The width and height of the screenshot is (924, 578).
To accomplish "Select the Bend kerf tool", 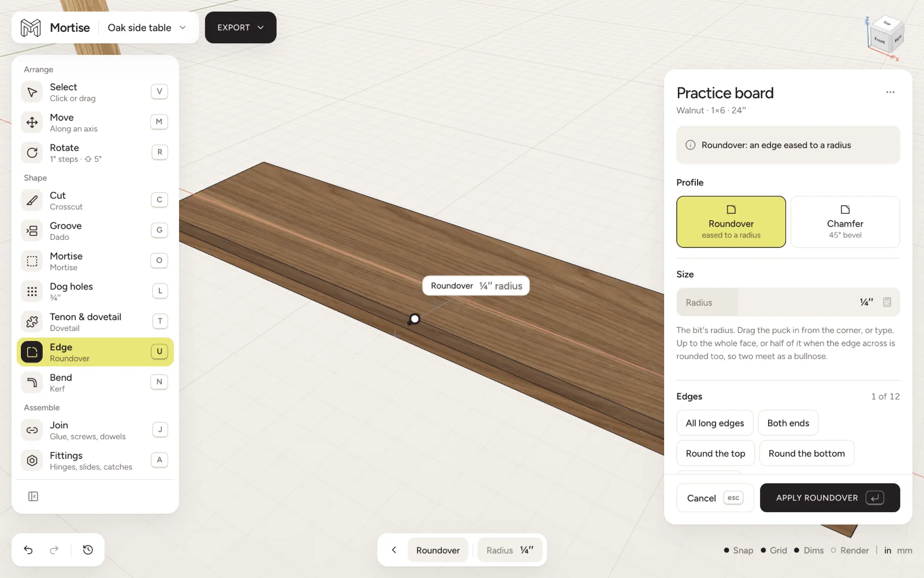I will click(x=95, y=382).
